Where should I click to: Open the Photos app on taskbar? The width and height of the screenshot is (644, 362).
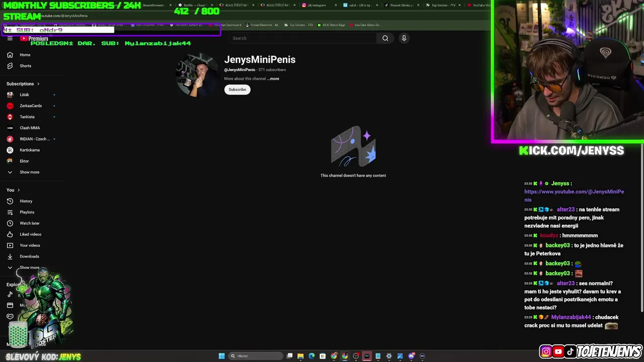click(400, 356)
